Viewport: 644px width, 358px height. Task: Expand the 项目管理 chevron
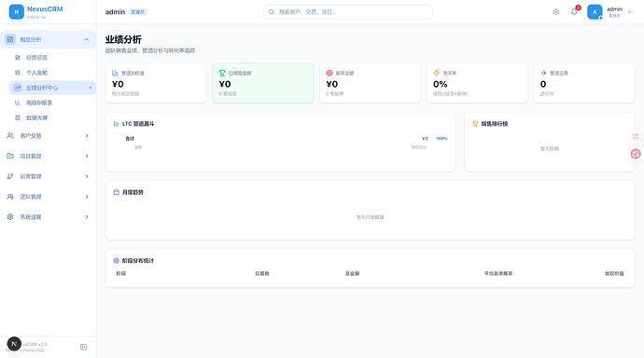tap(87, 157)
